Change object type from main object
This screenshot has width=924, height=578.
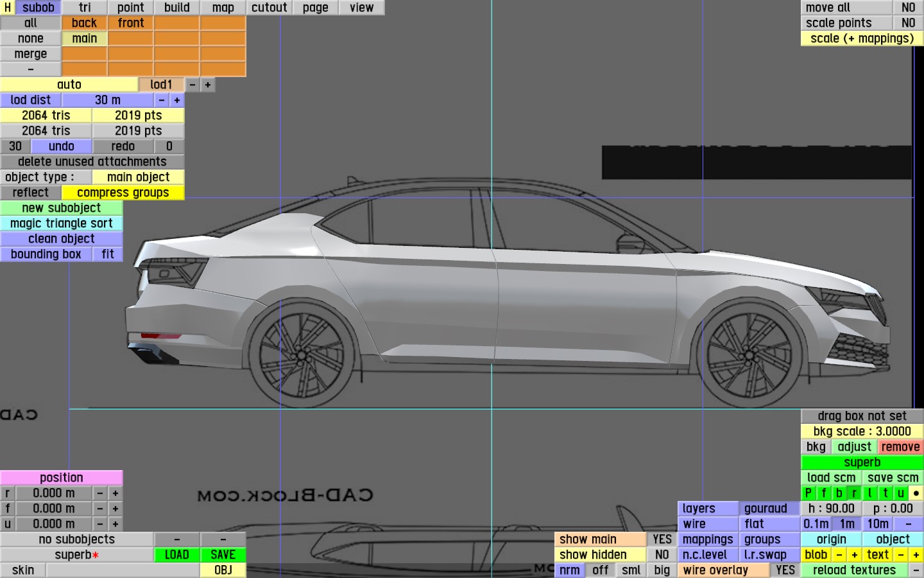139,177
